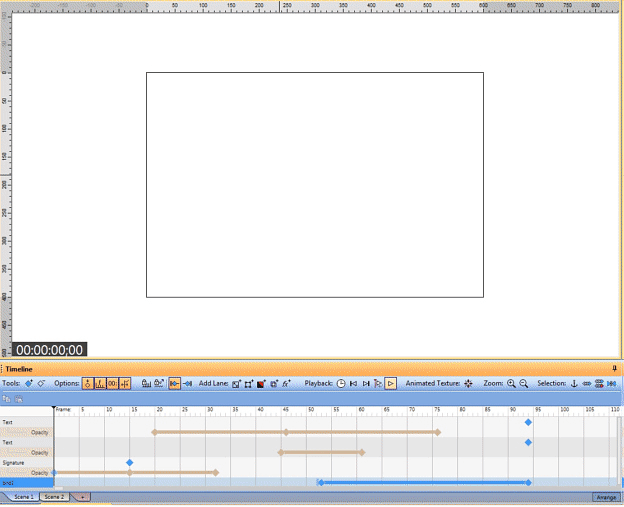
Task: Go to previous frame in Playback
Action: 353,384
